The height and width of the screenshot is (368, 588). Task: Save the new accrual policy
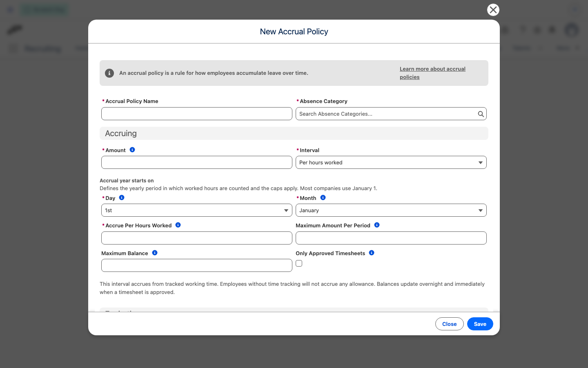point(480,324)
